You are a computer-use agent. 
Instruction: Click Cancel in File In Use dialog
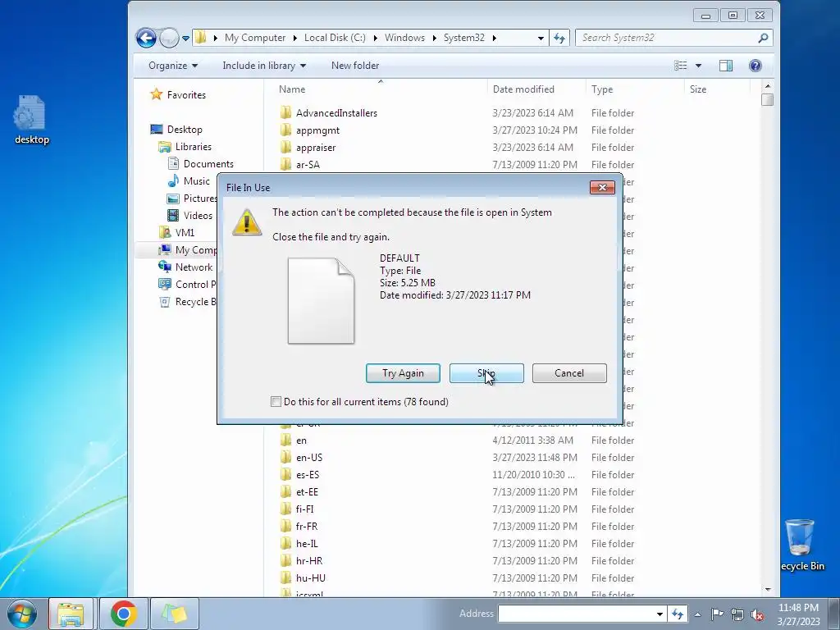[x=569, y=373]
